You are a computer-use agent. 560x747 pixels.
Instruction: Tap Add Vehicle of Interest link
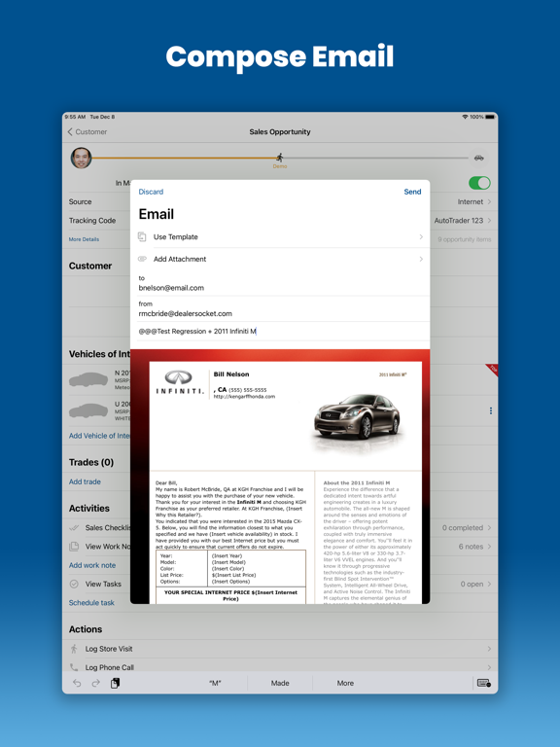click(99, 436)
